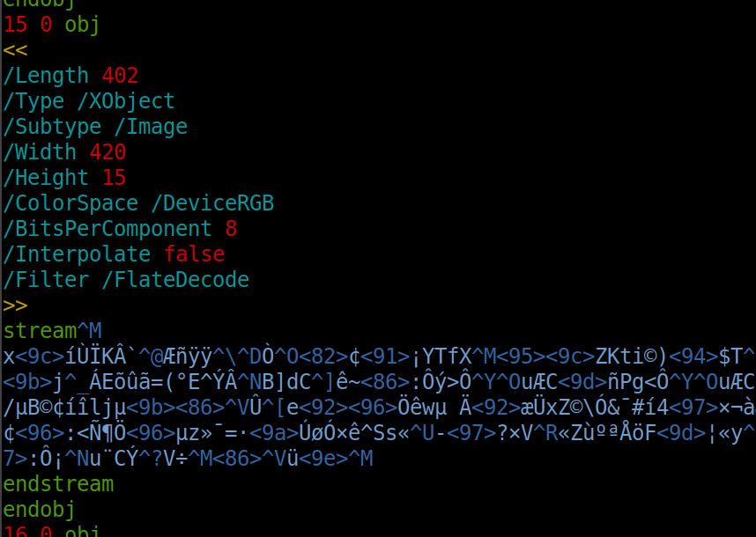Click the /BitsPerComponent key
This screenshot has height=537, width=756.
[107, 229]
